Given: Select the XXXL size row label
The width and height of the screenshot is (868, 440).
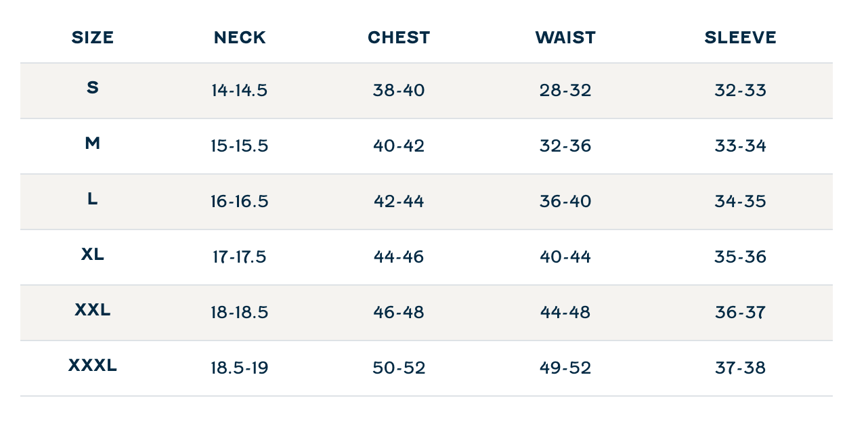Looking at the screenshot, I should point(93,365).
